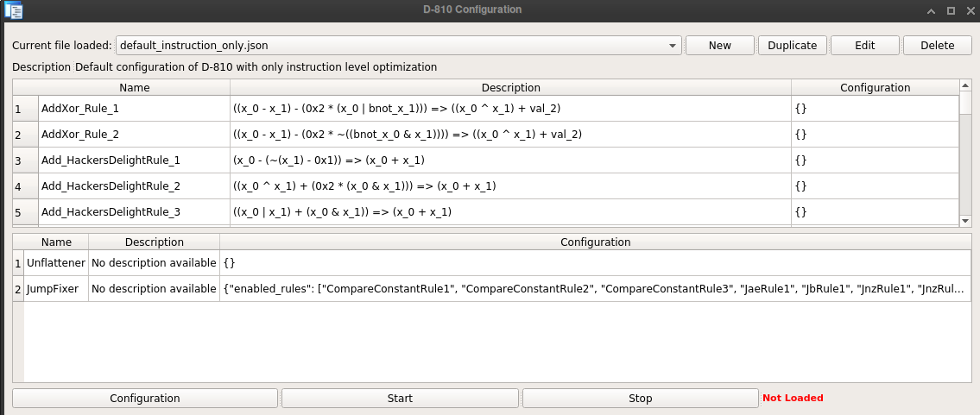980x415 pixels.
Task: Maximize the D-810 Configuration window
Action: tap(951, 11)
